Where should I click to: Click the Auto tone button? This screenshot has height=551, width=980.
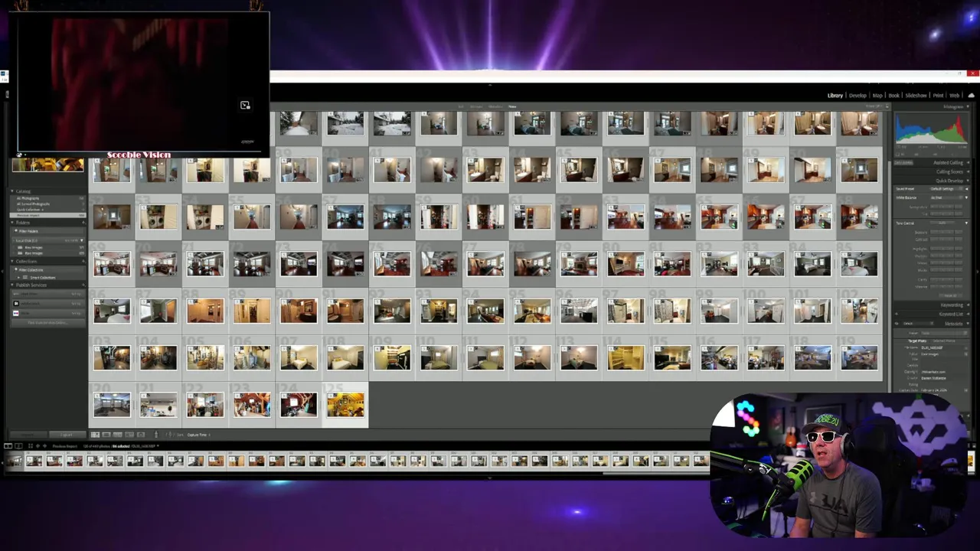[942, 223]
